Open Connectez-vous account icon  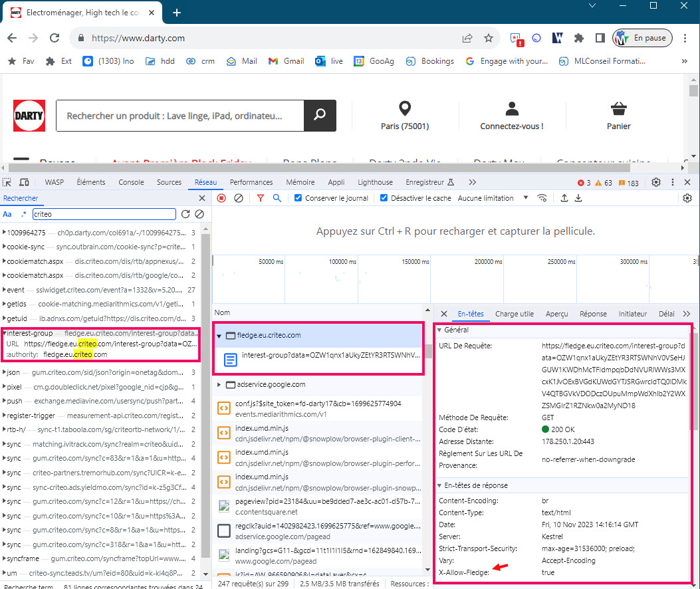coord(512,116)
